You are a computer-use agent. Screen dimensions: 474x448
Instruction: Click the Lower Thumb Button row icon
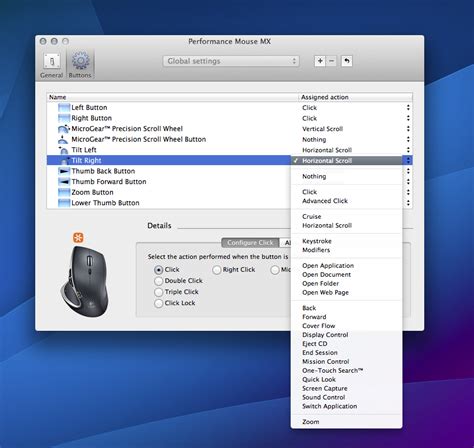point(64,203)
